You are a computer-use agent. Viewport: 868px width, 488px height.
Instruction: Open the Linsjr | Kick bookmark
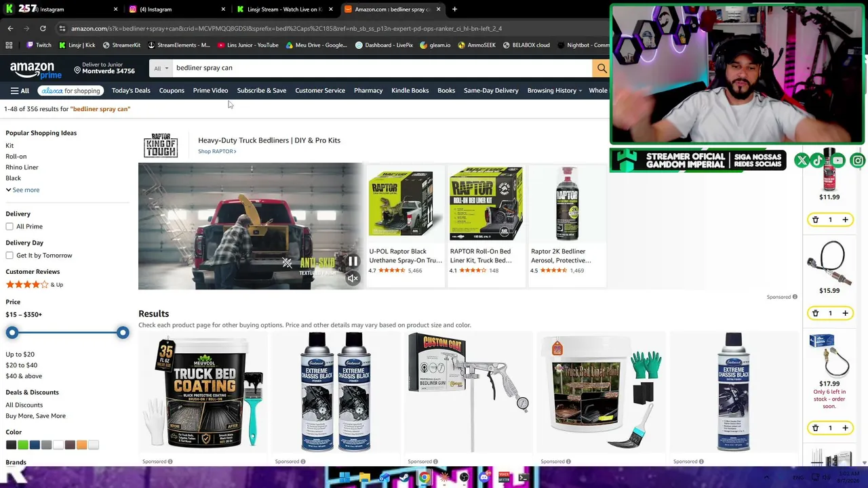click(77, 45)
